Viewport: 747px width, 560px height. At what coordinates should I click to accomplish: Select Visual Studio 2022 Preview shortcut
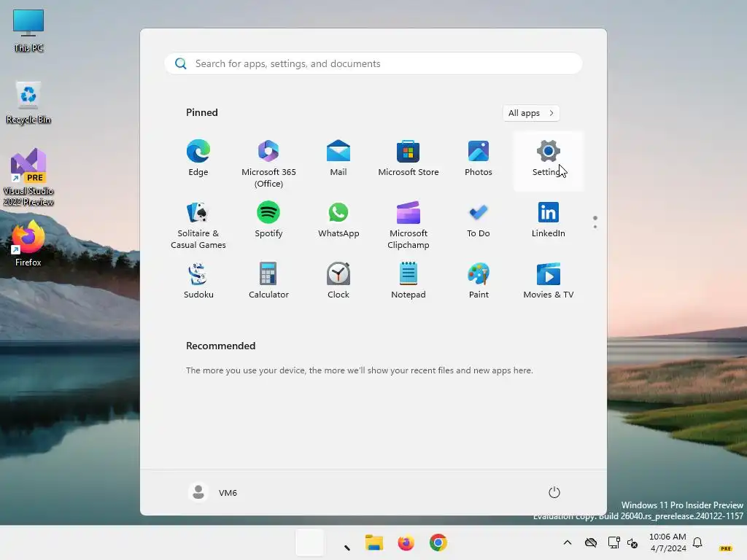(x=28, y=177)
